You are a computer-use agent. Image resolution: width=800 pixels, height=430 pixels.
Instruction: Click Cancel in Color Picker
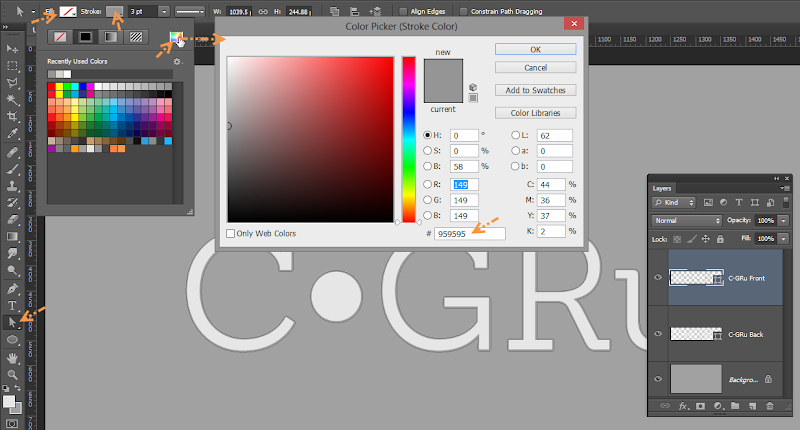(535, 67)
